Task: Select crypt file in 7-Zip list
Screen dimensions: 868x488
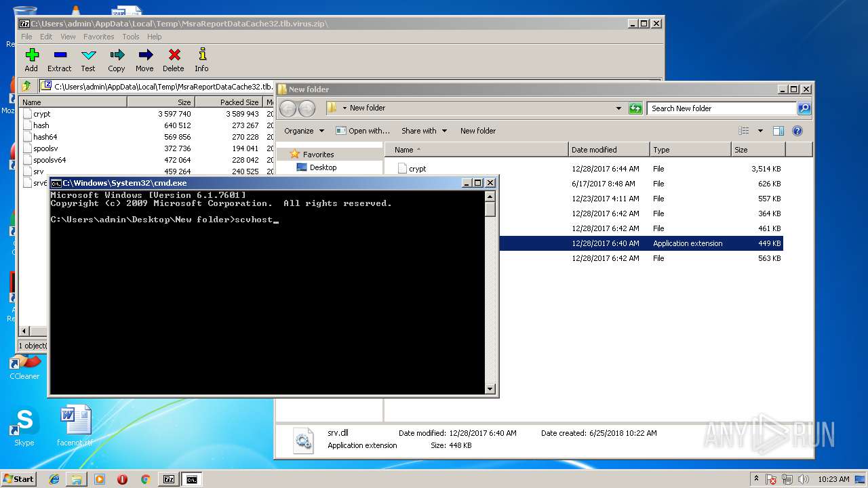Action: [x=41, y=114]
